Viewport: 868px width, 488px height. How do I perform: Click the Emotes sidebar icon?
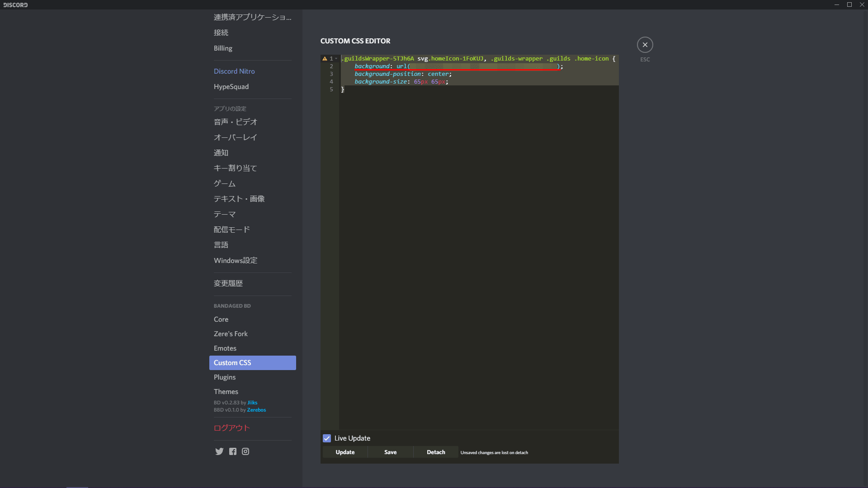pos(225,348)
